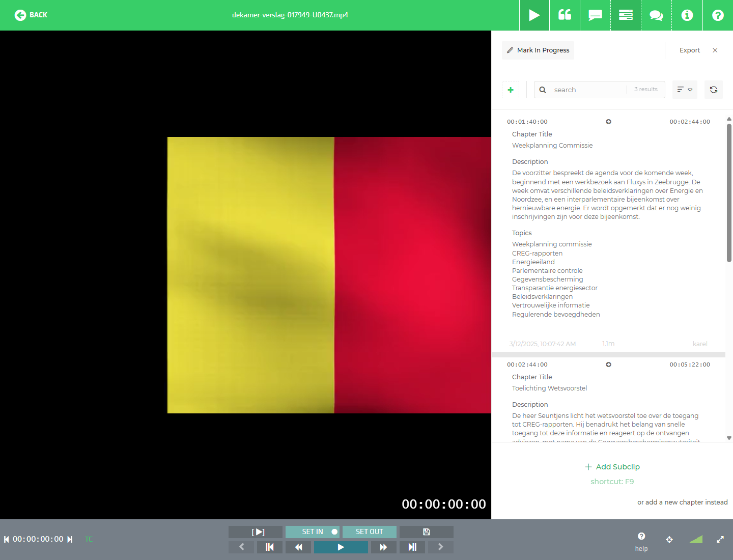
Task: Go to previous item with left chevron
Action: coord(241,547)
